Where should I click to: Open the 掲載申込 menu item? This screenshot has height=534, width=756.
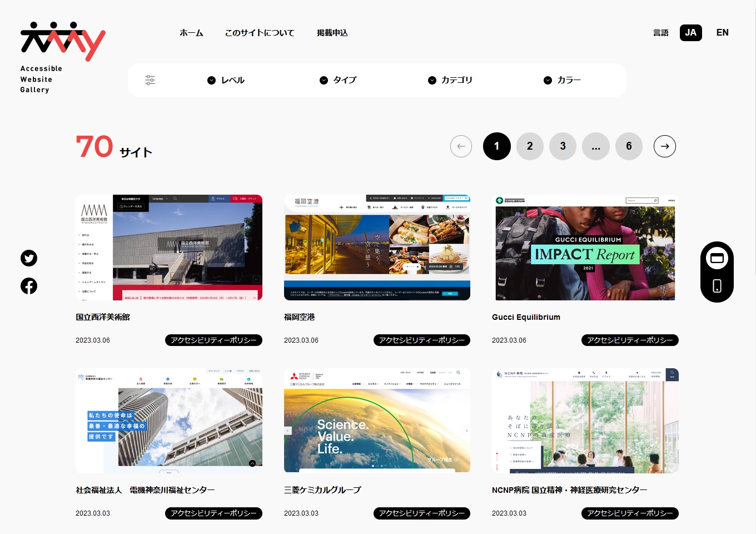[332, 33]
